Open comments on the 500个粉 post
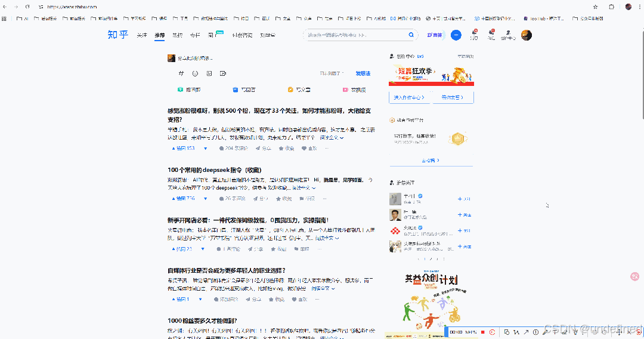The width and height of the screenshot is (644, 339). [x=234, y=149]
